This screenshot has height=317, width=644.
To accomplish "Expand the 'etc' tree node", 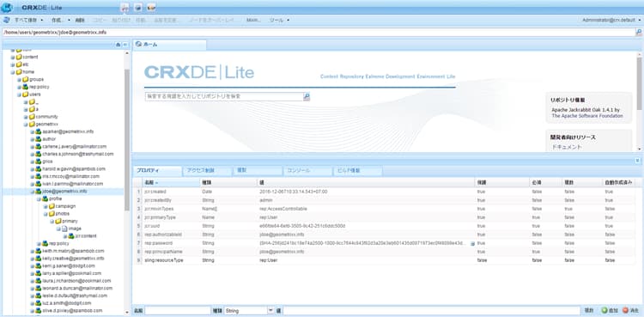I will click(12, 64).
